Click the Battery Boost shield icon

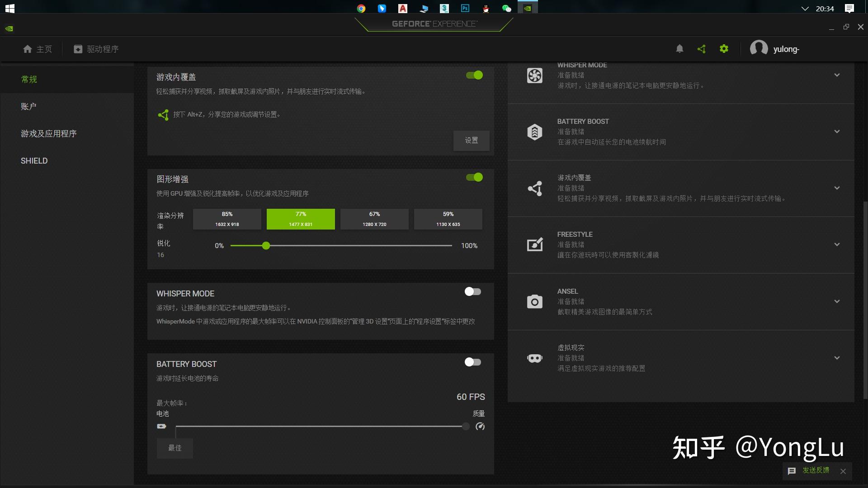pyautogui.click(x=534, y=132)
